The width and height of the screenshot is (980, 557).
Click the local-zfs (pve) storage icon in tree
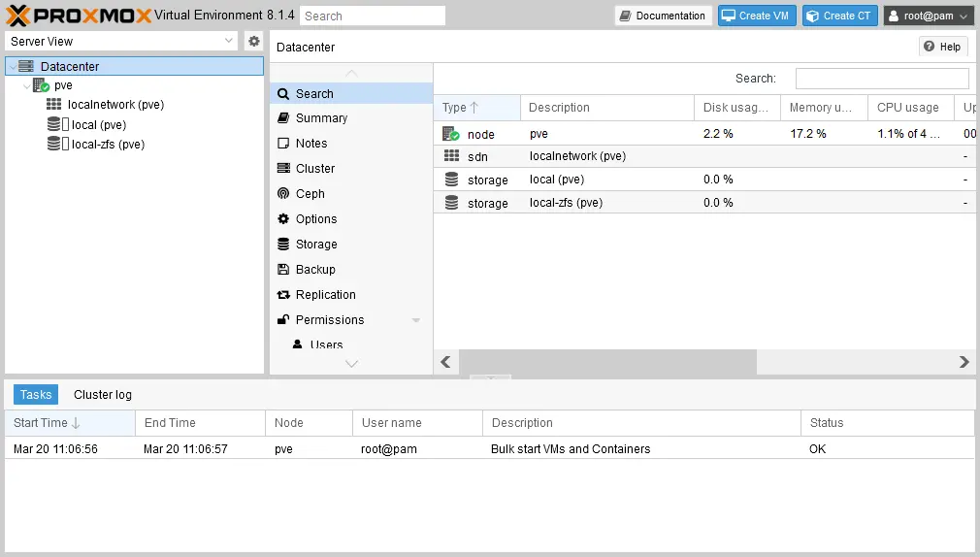click(x=54, y=144)
